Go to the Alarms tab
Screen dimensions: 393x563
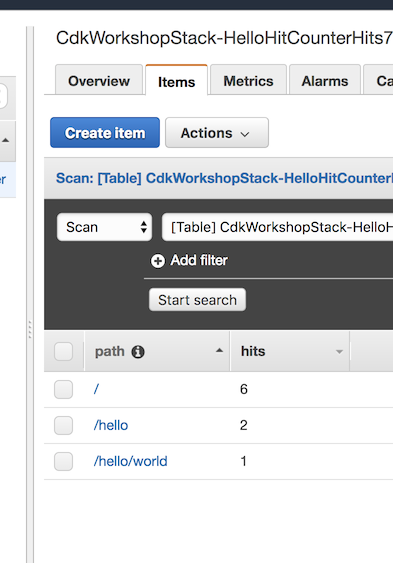(325, 80)
